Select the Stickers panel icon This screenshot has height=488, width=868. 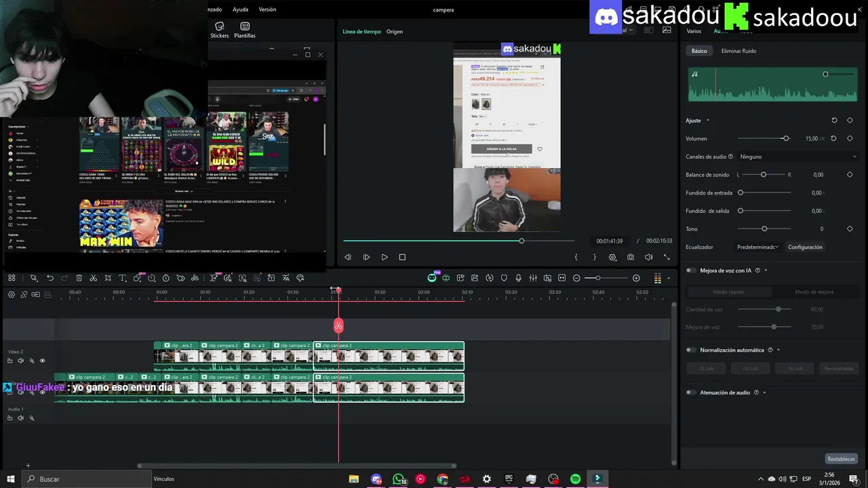click(x=219, y=30)
